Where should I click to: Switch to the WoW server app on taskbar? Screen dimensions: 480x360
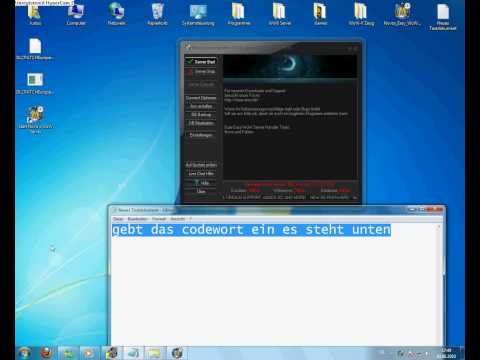click(112, 353)
